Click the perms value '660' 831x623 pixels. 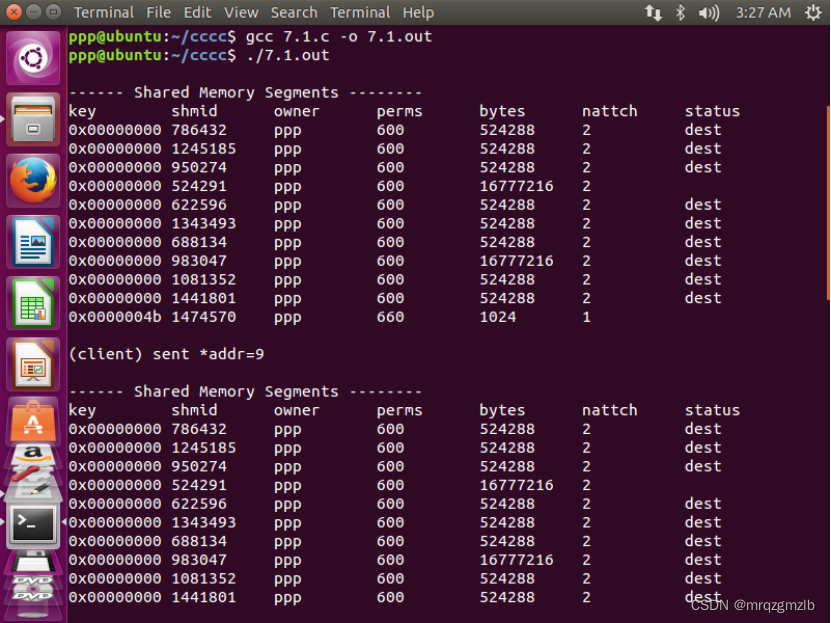point(391,317)
